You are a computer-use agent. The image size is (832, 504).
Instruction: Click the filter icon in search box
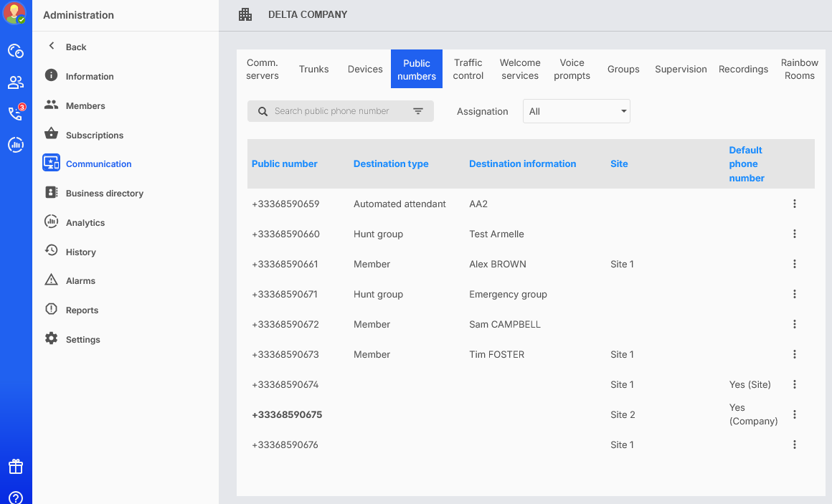[x=418, y=111]
